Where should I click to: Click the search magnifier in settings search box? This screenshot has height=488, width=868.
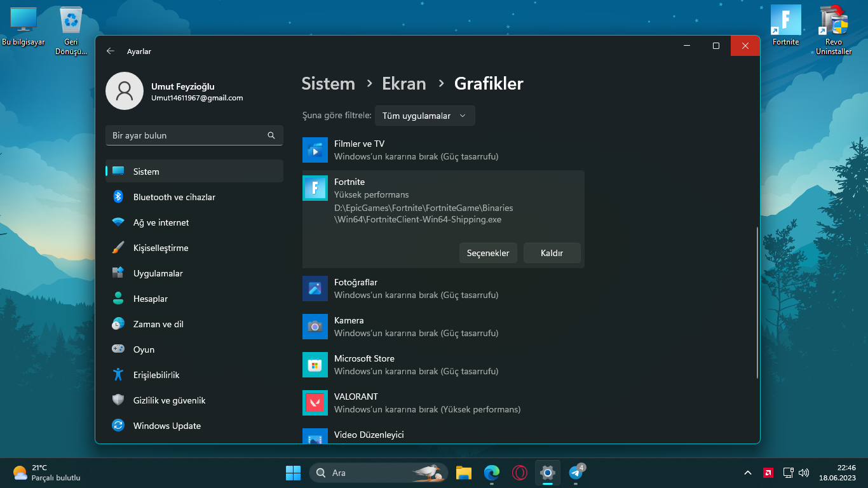tap(271, 135)
